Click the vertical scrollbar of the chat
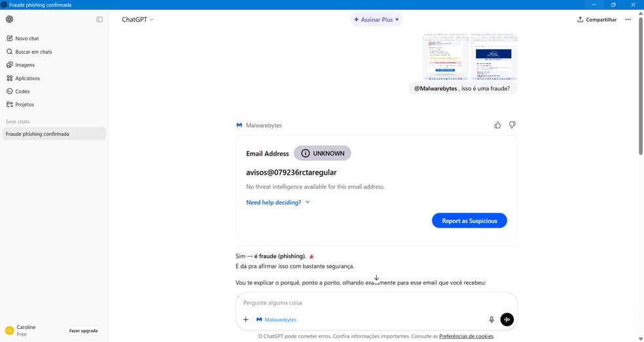This screenshot has width=644, height=342. click(641, 86)
